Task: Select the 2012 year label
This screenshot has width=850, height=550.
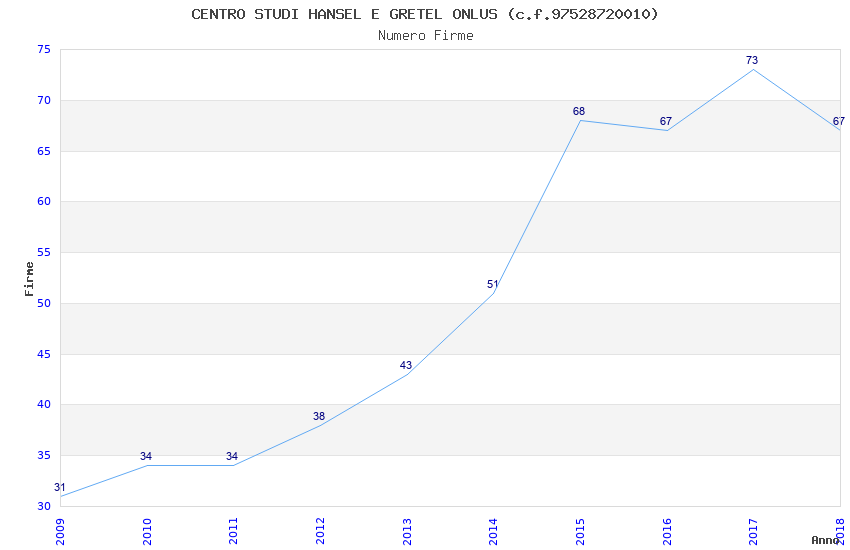Action: tap(320, 532)
